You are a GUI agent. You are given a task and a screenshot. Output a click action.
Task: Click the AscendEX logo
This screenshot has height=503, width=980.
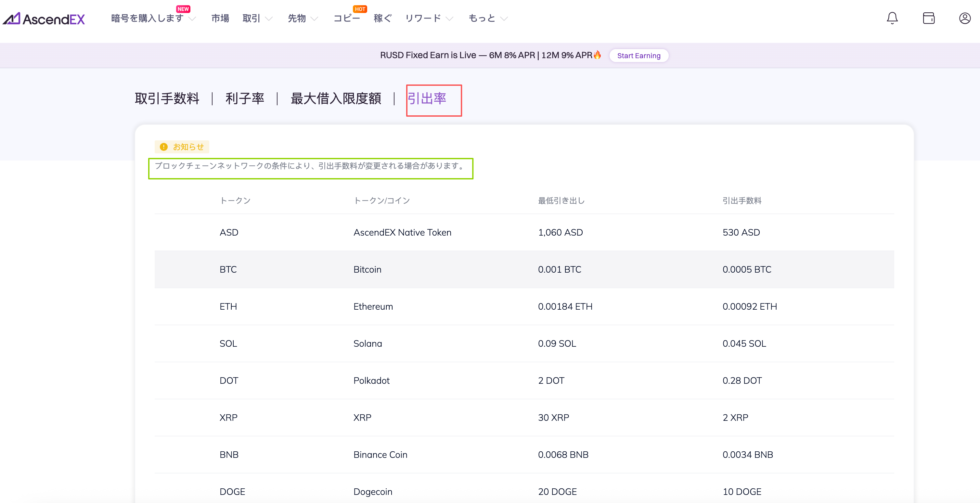click(44, 19)
